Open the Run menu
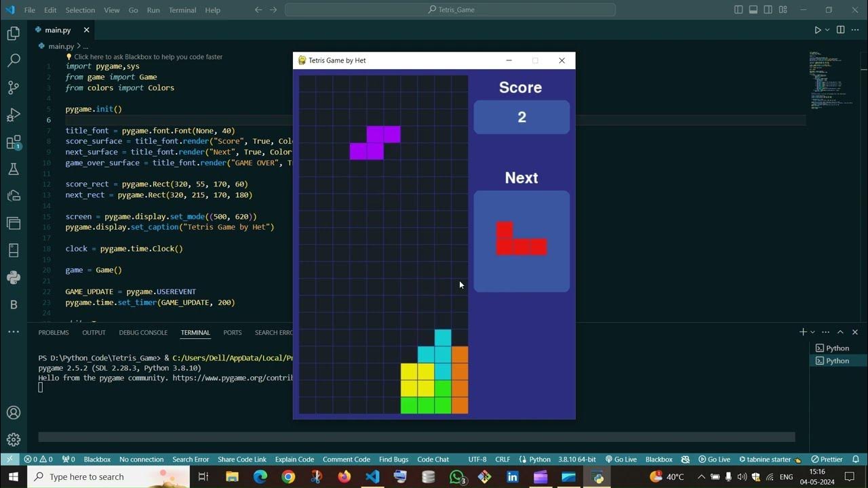 [153, 10]
